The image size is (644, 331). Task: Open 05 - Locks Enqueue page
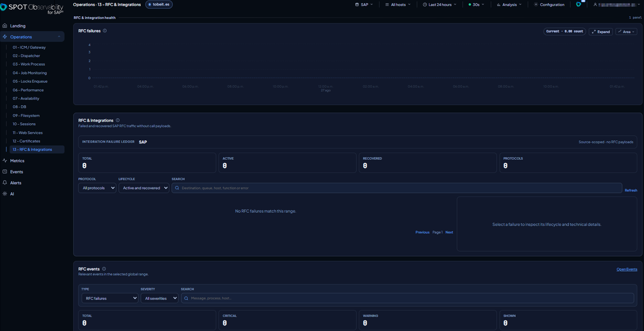30,81
